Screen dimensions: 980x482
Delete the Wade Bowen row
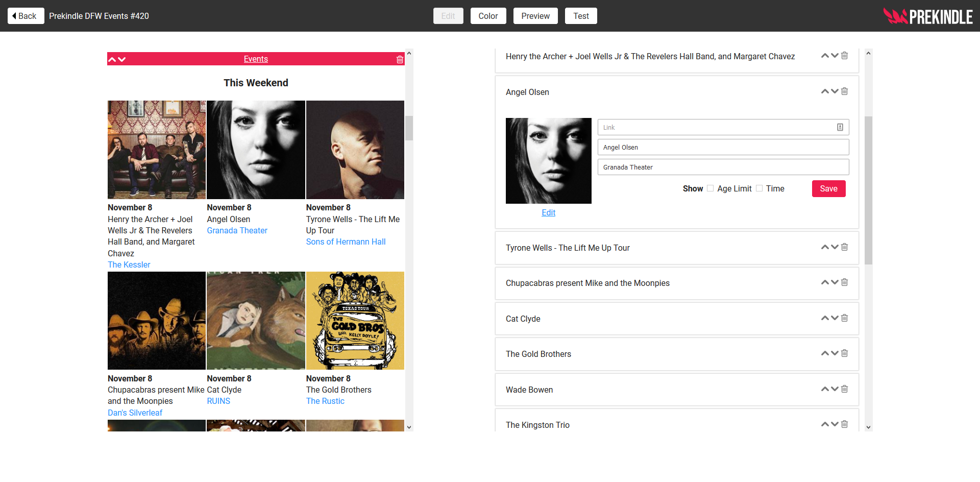(x=844, y=389)
